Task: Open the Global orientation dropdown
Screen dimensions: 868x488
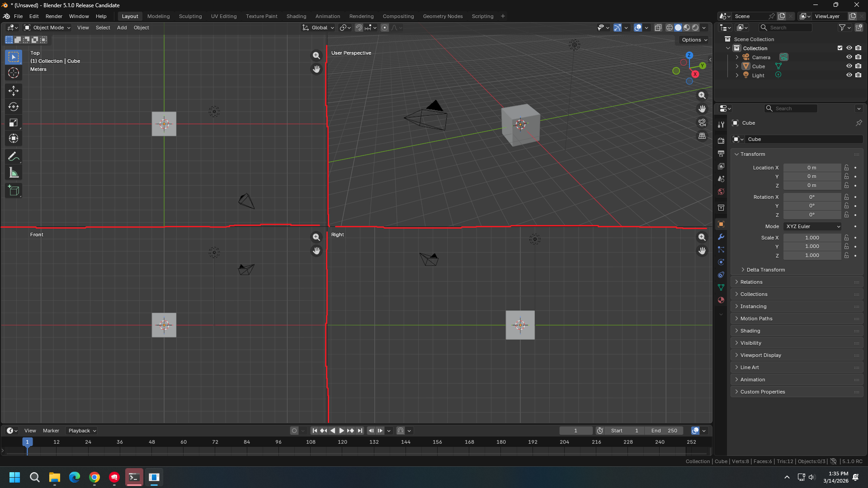Action: 319,28
